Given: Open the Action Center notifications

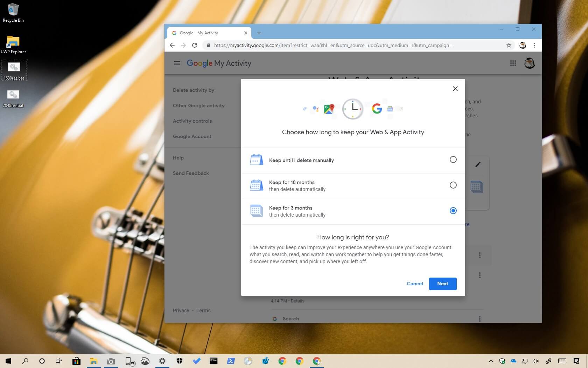Looking at the screenshot, I should [x=576, y=361].
